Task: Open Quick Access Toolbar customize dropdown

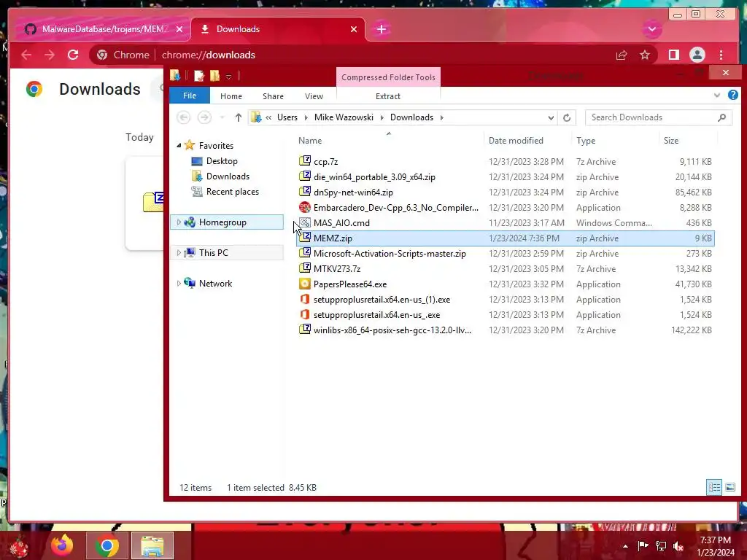Action: [228, 76]
